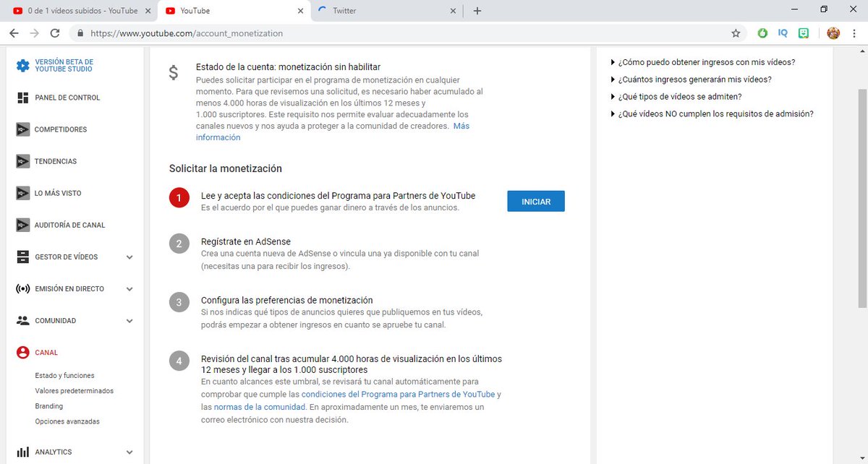Screen dimensions: 868x464
Task: Expand '¿Qué vídeos NO cumplen los requisitos?'
Action: click(712, 113)
